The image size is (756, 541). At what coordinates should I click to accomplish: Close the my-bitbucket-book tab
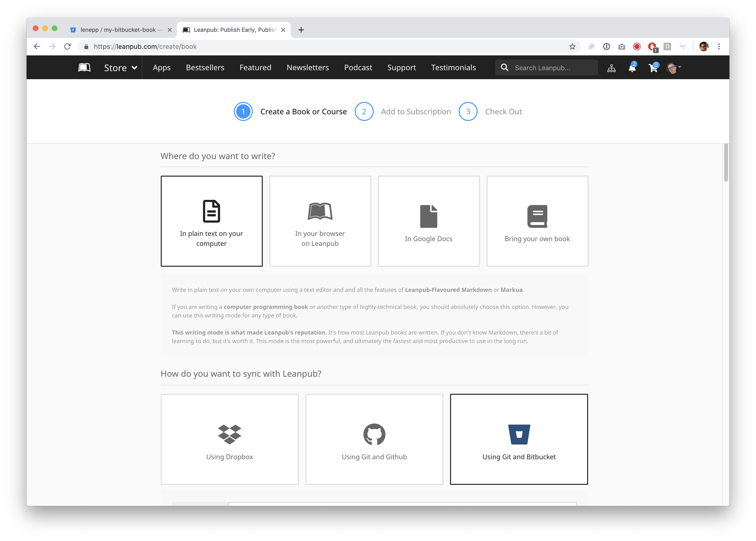pos(170,30)
